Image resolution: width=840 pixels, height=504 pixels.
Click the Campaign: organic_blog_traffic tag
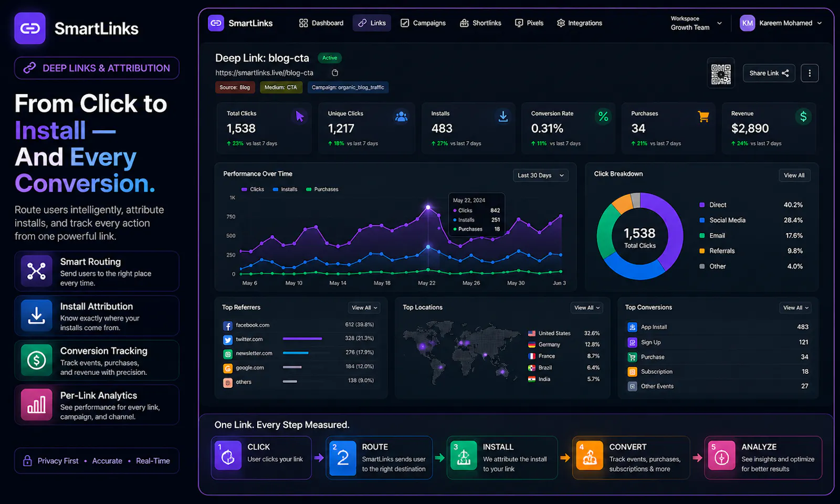tap(348, 88)
